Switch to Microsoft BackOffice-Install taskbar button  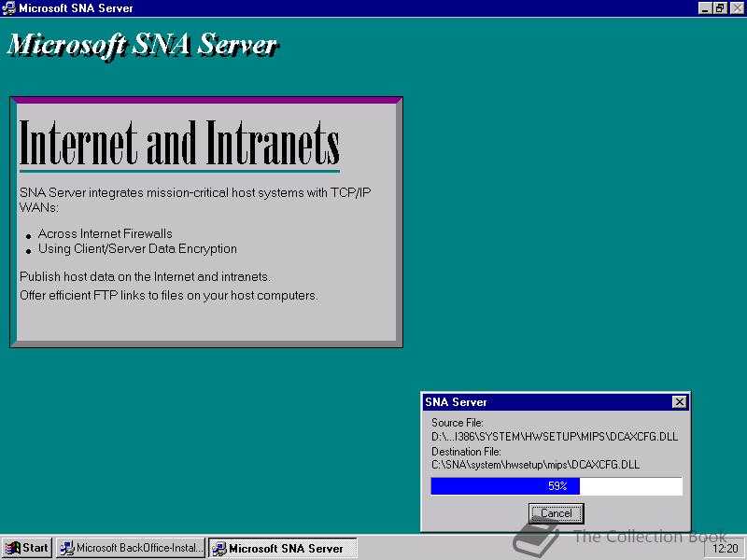click(x=131, y=548)
